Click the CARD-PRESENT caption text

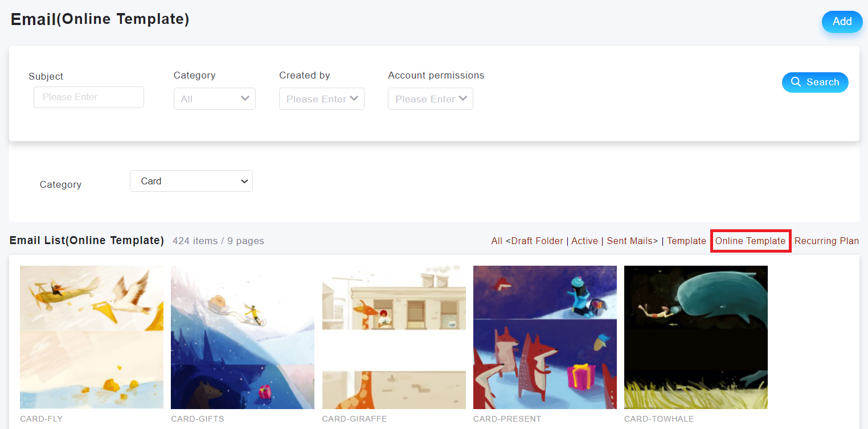[x=507, y=419]
